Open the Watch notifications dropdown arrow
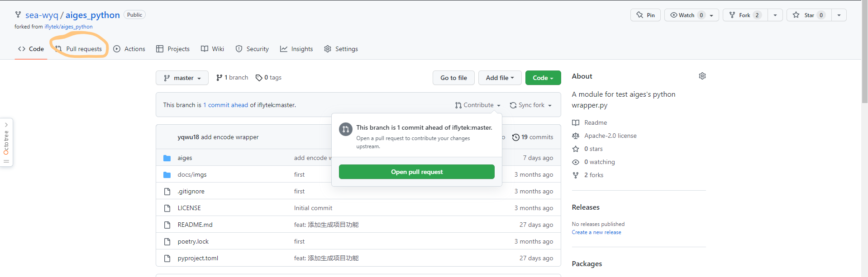The width and height of the screenshot is (868, 277). pos(712,15)
